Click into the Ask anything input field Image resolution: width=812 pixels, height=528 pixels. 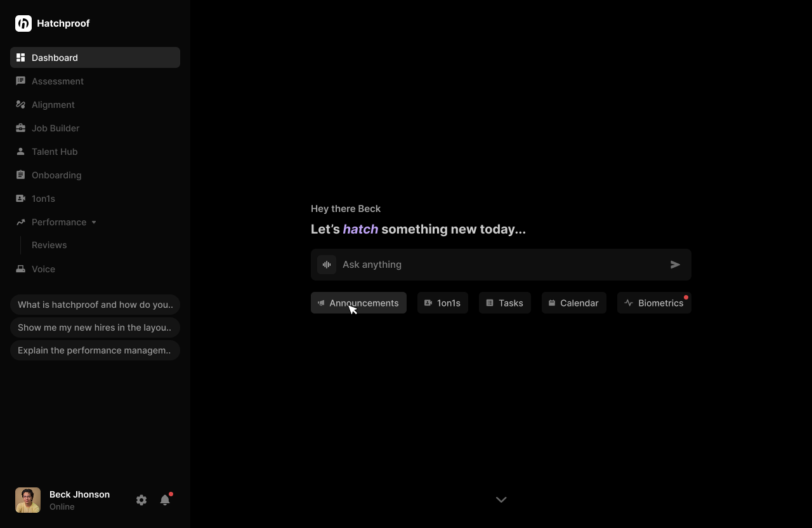(x=501, y=265)
